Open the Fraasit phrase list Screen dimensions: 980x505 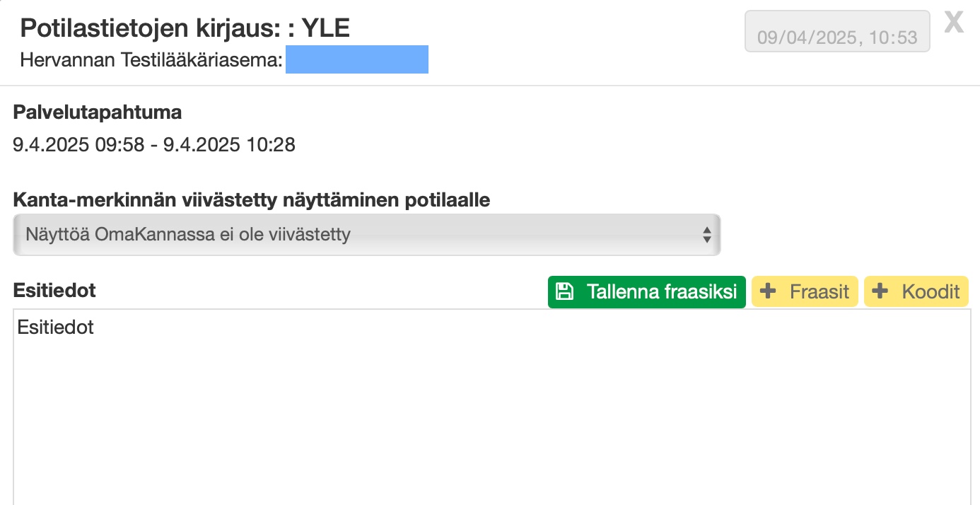pos(805,291)
